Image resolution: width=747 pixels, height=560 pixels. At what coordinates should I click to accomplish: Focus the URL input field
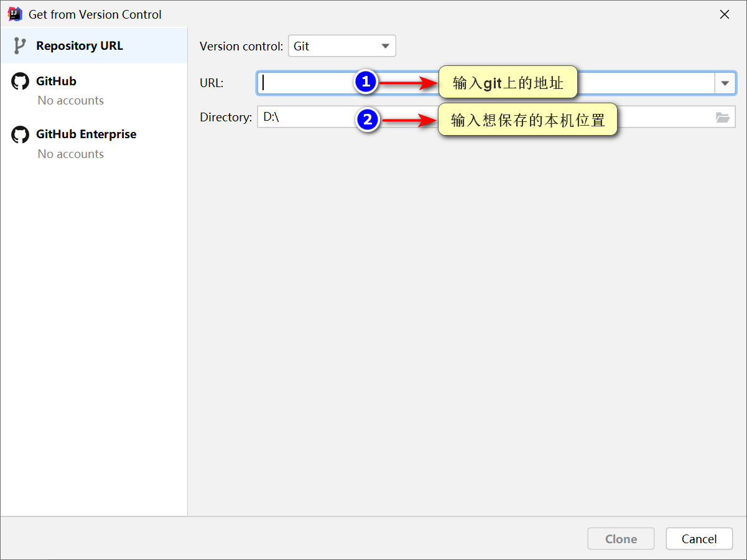(x=486, y=83)
